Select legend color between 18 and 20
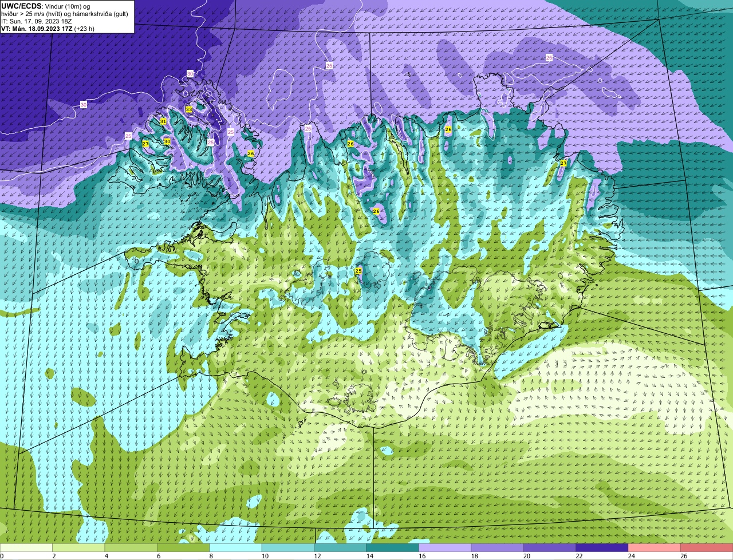733x560 pixels. pos(498,547)
